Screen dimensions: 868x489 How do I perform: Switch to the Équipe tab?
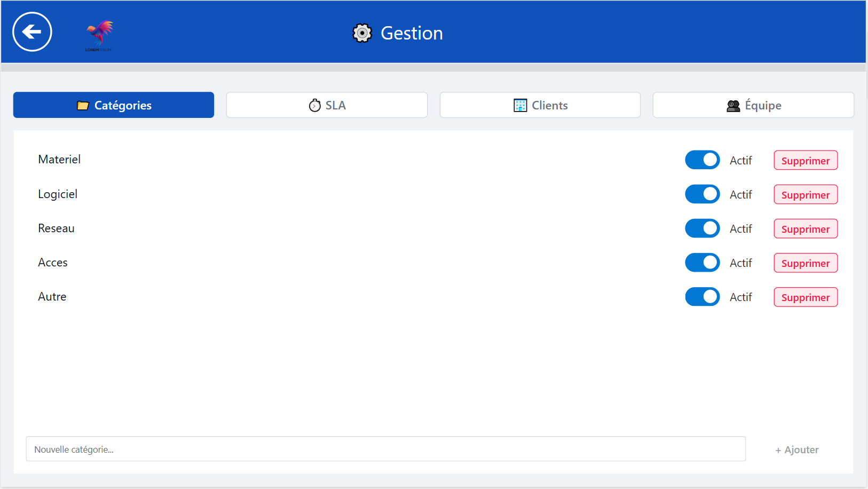click(x=753, y=105)
